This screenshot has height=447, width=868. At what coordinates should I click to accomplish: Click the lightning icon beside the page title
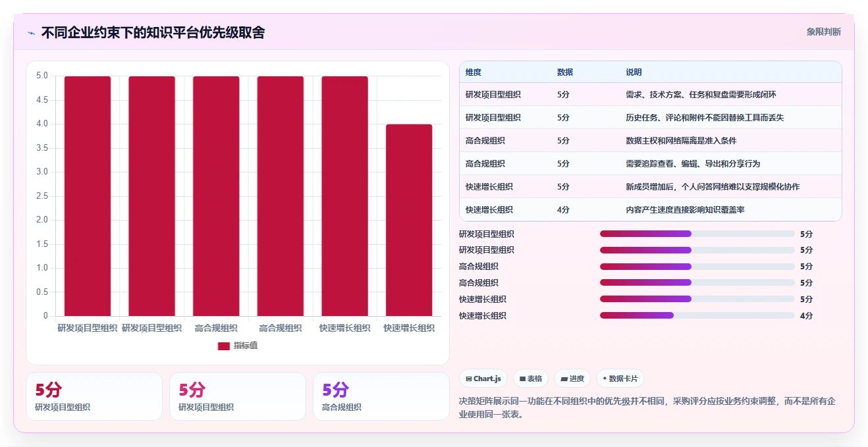[31, 33]
